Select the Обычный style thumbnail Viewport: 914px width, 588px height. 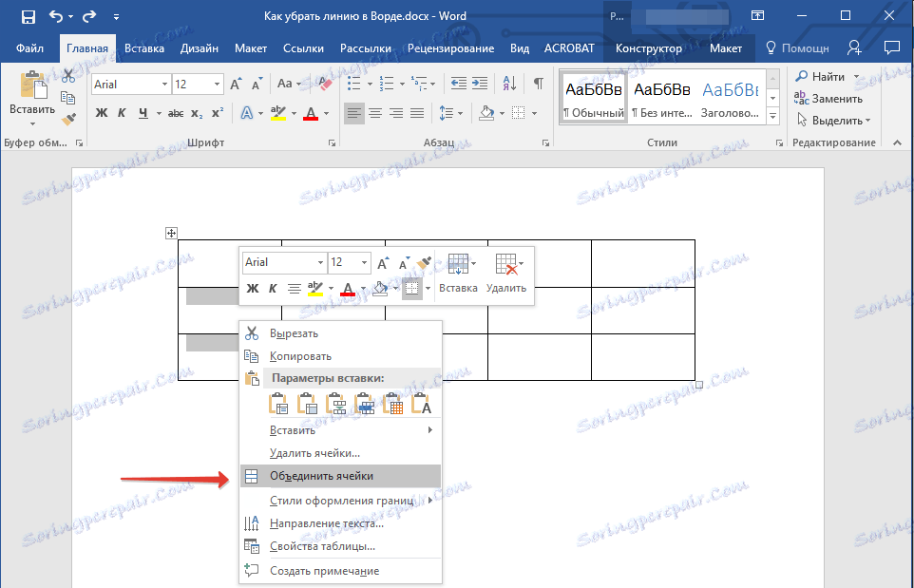click(x=594, y=97)
